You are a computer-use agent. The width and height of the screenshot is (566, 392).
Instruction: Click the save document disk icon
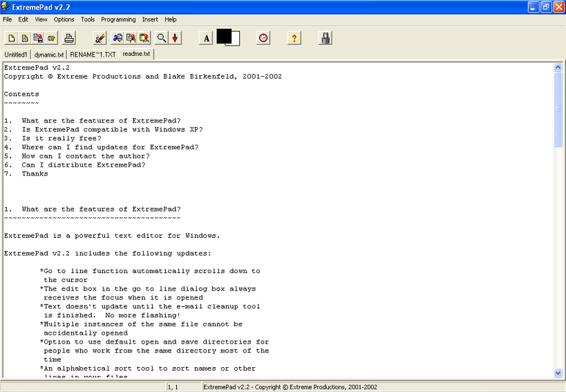point(38,38)
